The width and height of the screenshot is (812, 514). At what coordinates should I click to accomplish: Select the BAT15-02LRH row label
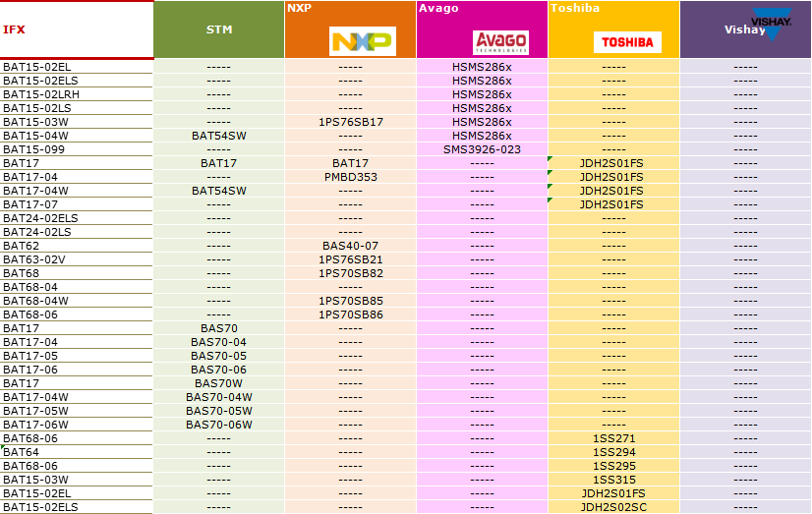pyautogui.click(x=41, y=94)
